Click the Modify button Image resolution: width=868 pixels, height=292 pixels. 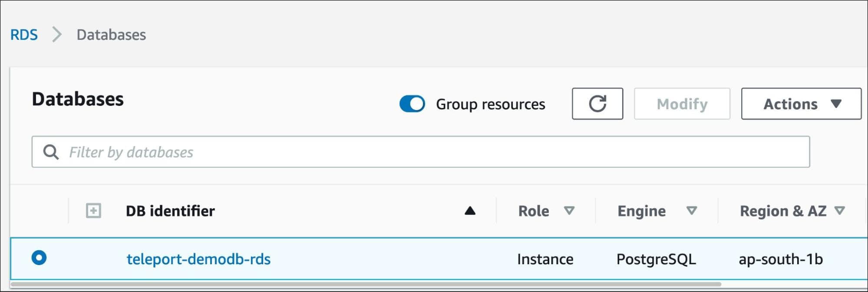[x=682, y=104]
